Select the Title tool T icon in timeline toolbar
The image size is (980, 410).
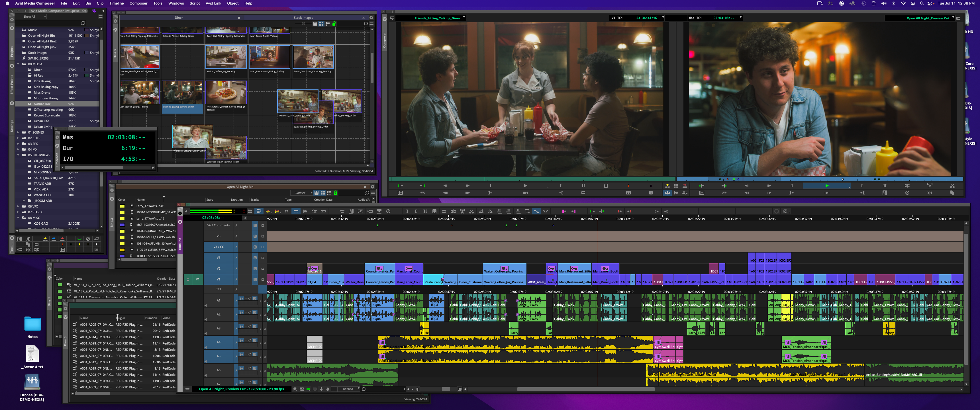tap(527, 212)
